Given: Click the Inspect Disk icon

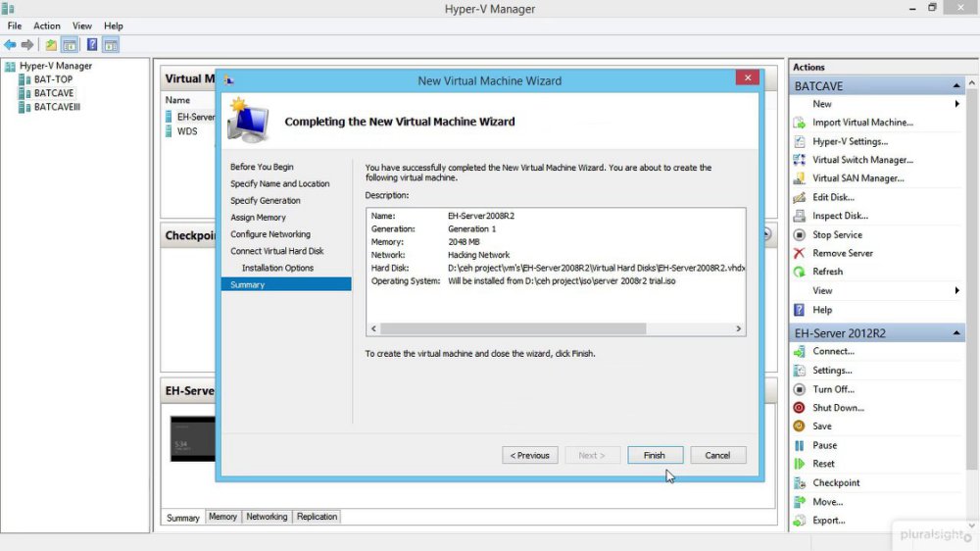Looking at the screenshot, I should point(800,216).
